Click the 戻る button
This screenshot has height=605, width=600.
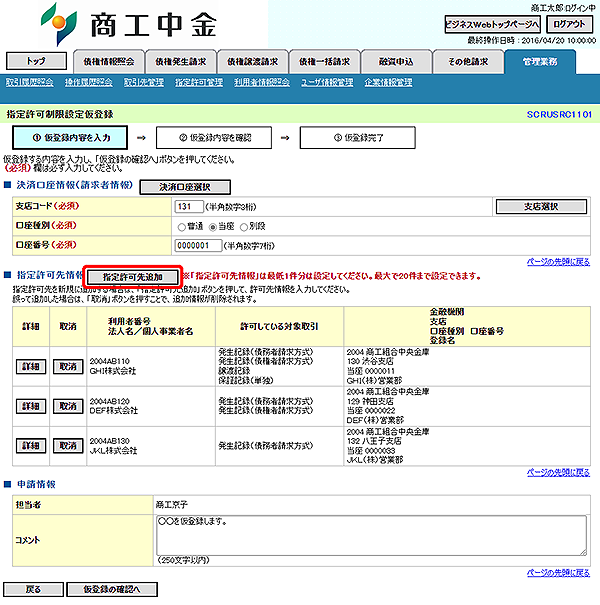click(33, 590)
